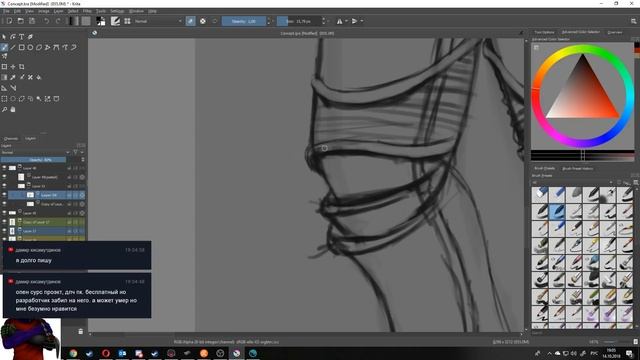Open the fill gradients picker in toolbar
The width and height of the screenshot is (640, 360).
point(74,21)
